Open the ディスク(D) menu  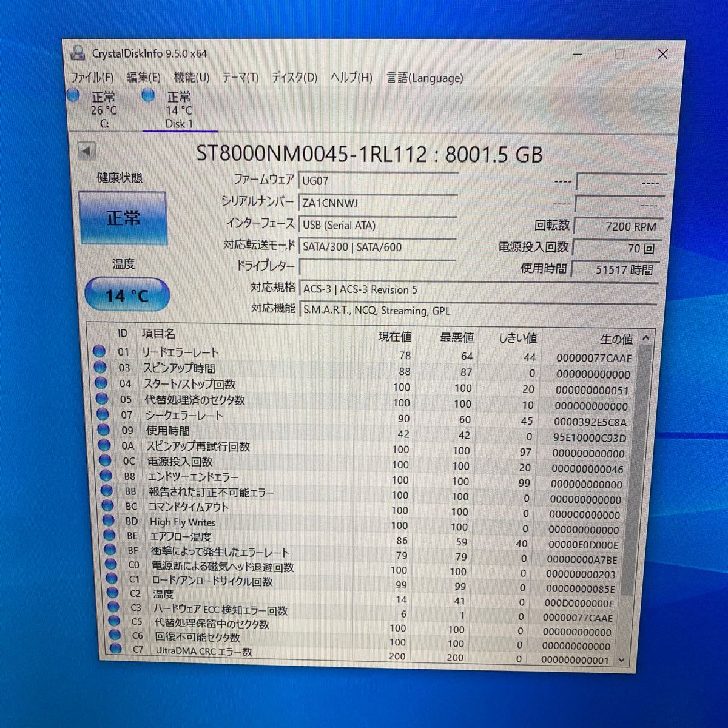point(294,78)
